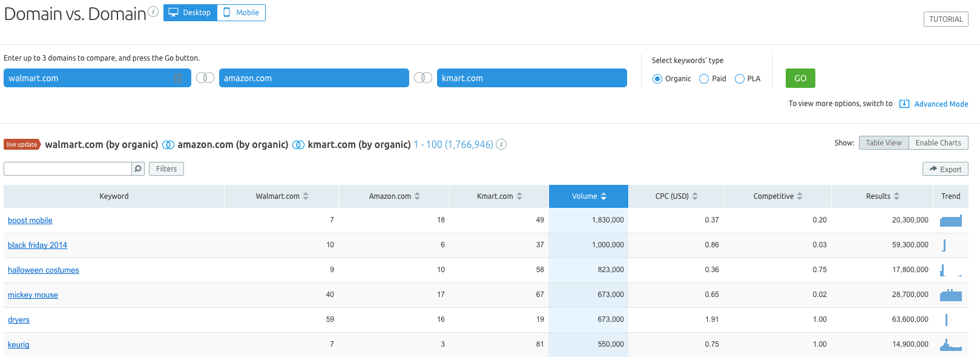Sort by Results column arrows
The image size is (980, 357).
click(x=896, y=196)
